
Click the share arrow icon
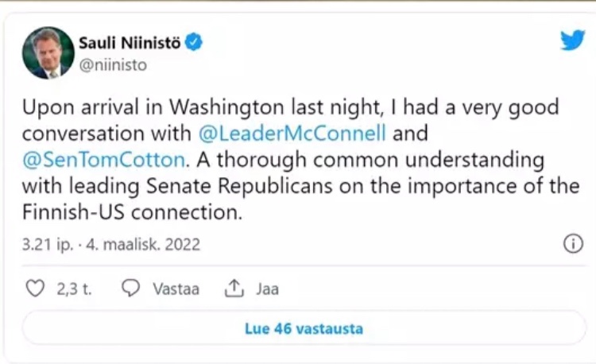234,288
